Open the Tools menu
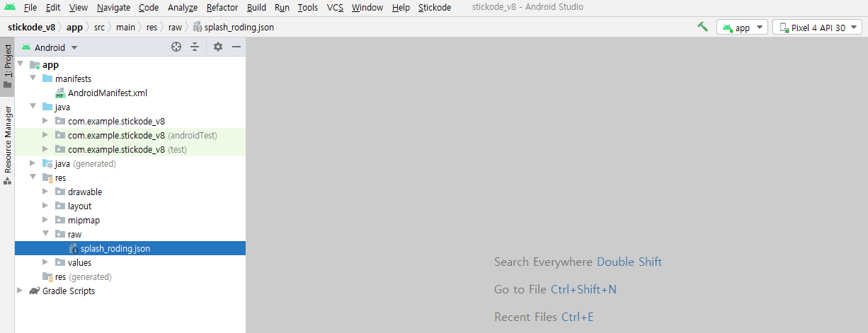 click(x=308, y=7)
